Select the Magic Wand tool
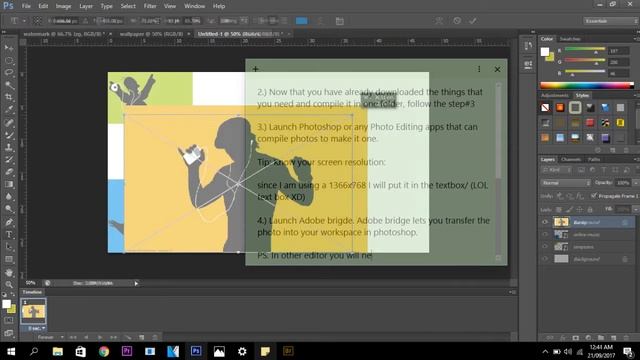The image size is (640, 360). (9, 85)
